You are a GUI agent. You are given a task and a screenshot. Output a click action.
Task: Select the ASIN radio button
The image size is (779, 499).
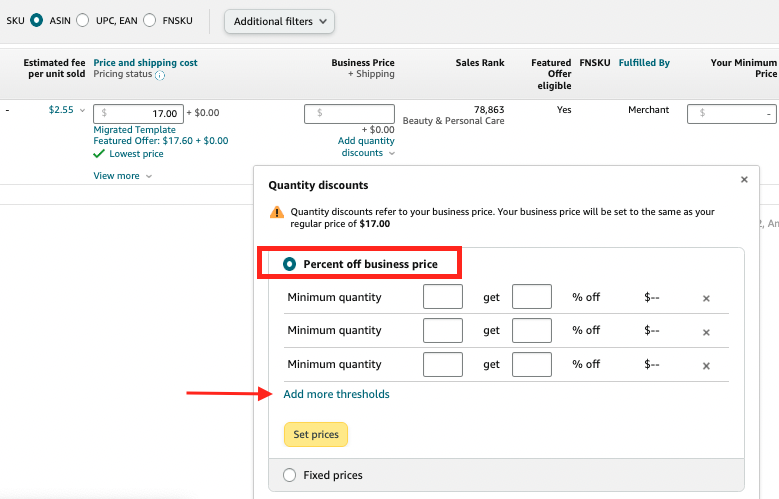[37, 20]
